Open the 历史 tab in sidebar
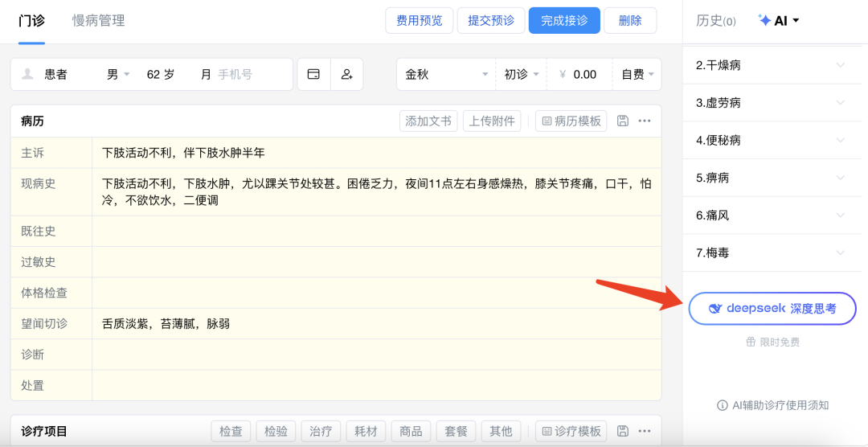 tap(715, 21)
